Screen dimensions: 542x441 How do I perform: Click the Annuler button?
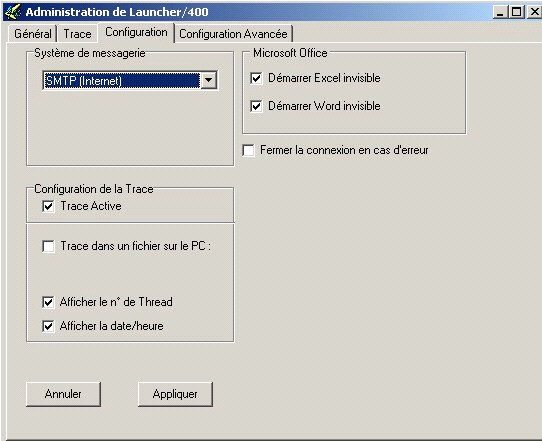(64, 394)
